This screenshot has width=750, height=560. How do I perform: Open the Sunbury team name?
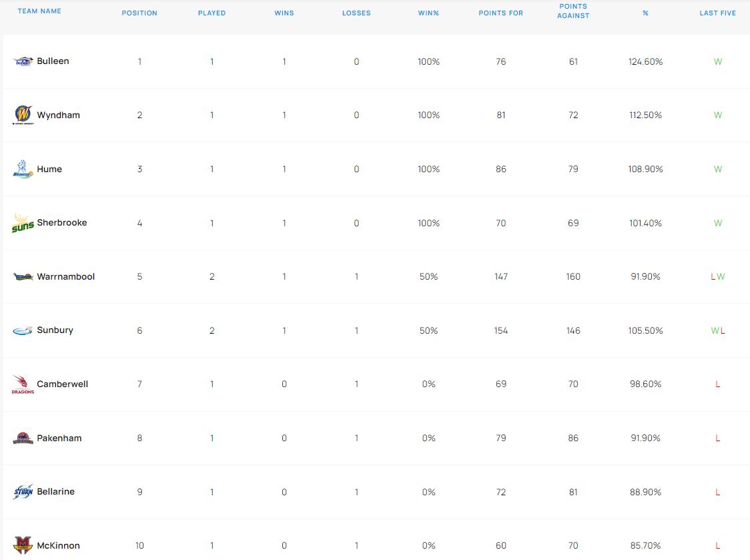[x=55, y=330]
